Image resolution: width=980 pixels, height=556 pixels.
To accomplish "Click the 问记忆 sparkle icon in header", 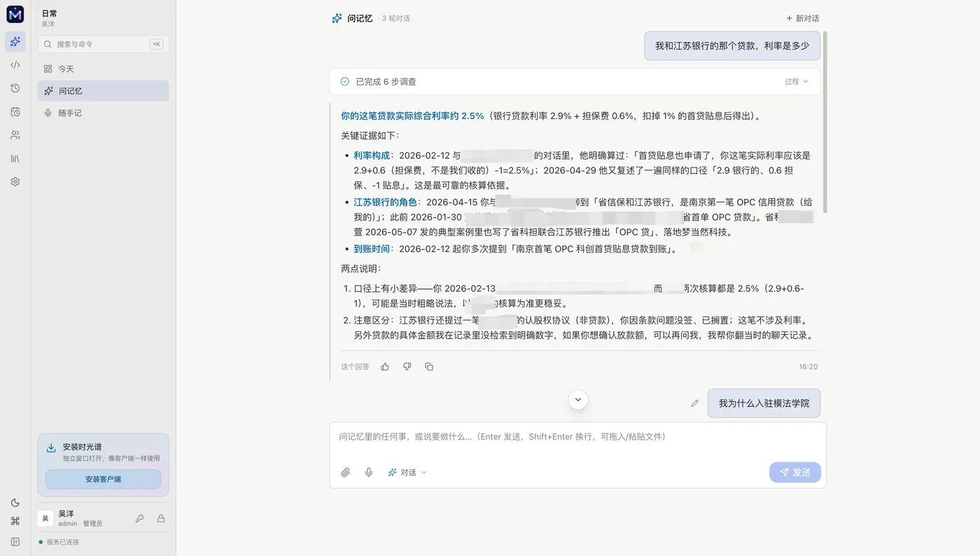I will pos(337,18).
